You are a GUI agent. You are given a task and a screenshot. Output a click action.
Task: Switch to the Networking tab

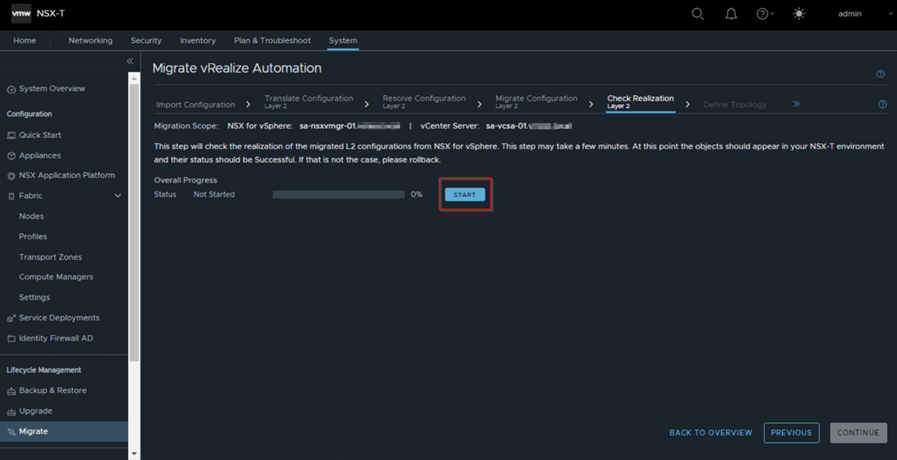pos(90,41)
